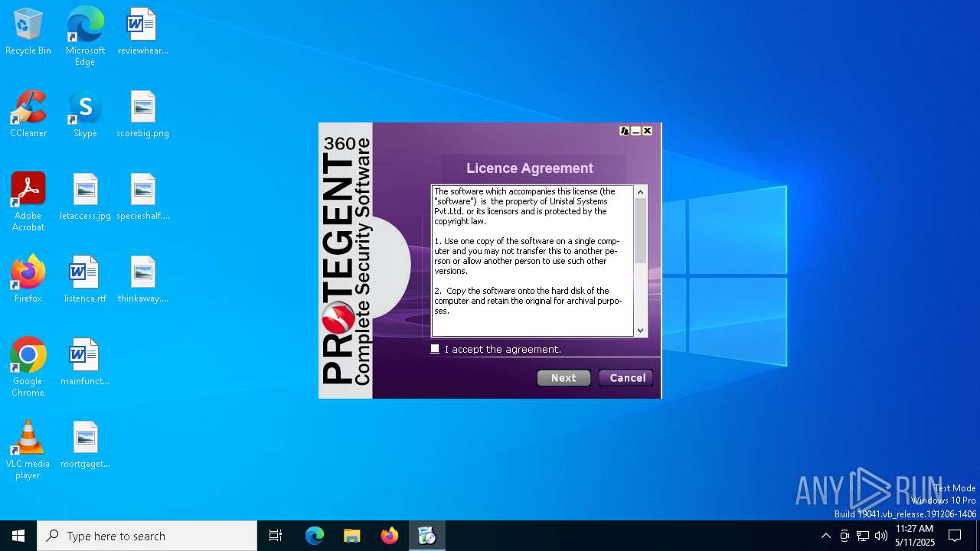
Task: Open the volume control tray icon
Action: pos(881,536)
